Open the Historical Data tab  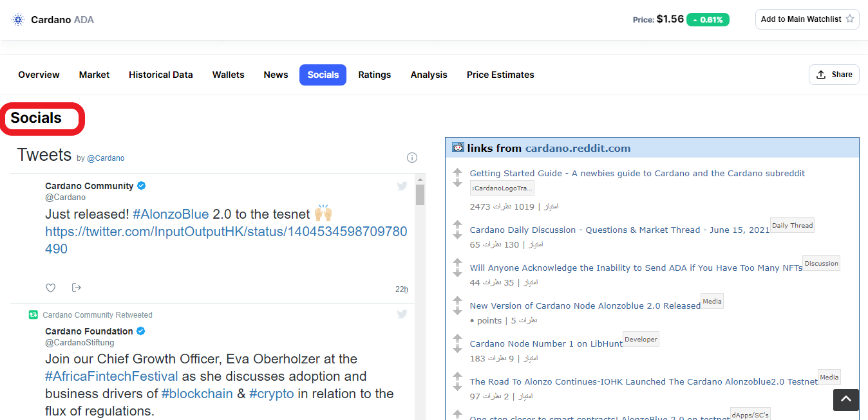(161, 75)
